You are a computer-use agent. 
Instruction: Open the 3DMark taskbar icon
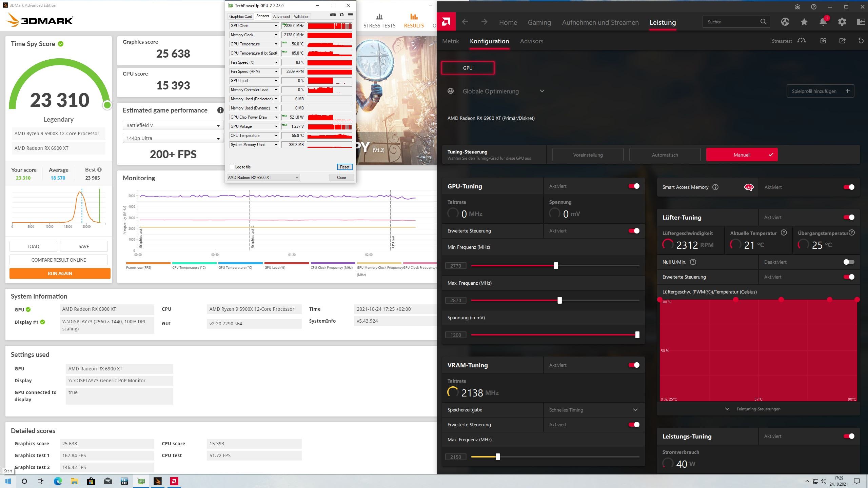click(158, 481)
